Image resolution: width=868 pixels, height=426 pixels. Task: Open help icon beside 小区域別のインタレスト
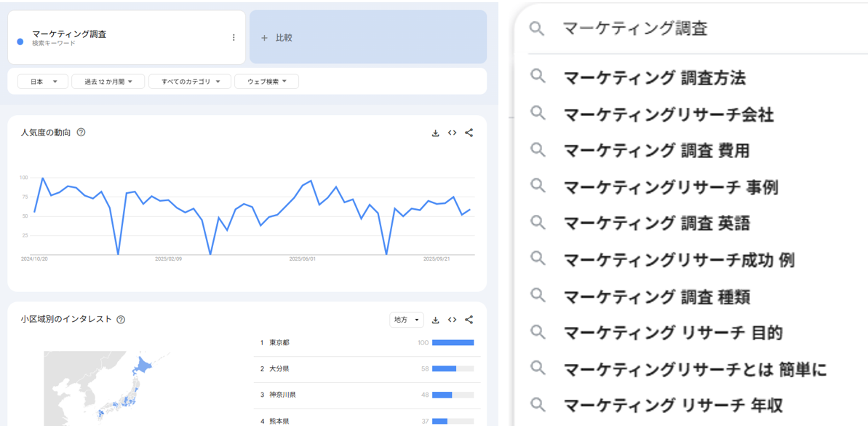(x=121, y=320)
